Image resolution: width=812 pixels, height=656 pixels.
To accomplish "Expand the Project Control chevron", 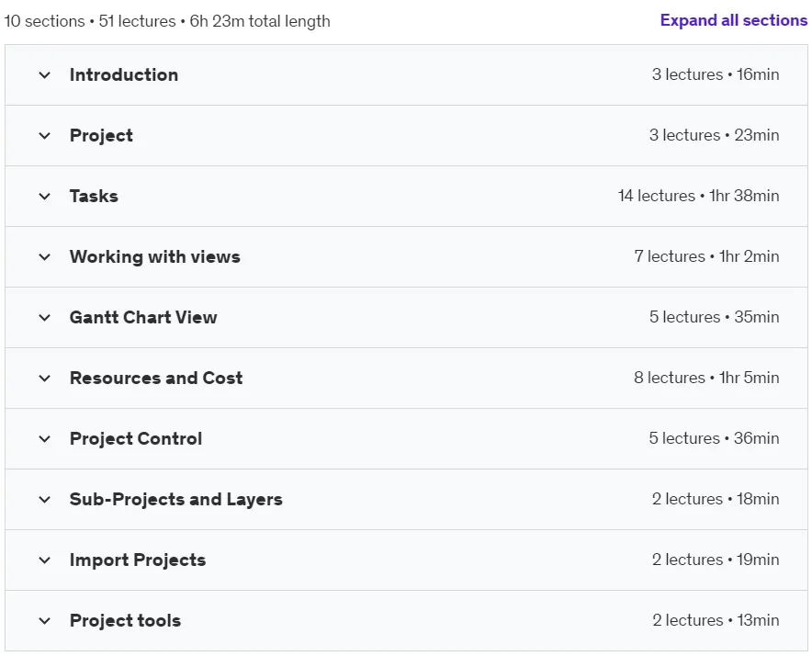I will pyautogui.click(x=44, y=439).
